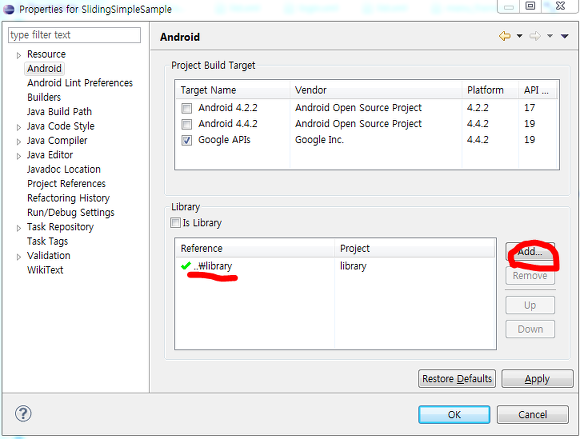Click the green check icon beside library reference
Screen dimensions: 580x439
pyautogui.click(x=186, y=266)
